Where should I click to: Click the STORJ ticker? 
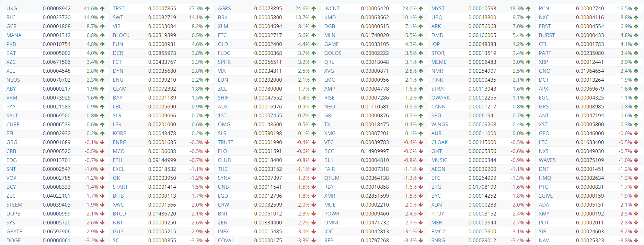pyautogui.click(x=438, y=53)
